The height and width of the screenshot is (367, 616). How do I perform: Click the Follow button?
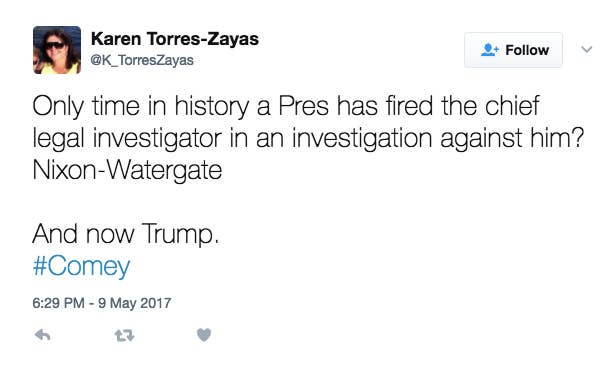coord(513,50)
